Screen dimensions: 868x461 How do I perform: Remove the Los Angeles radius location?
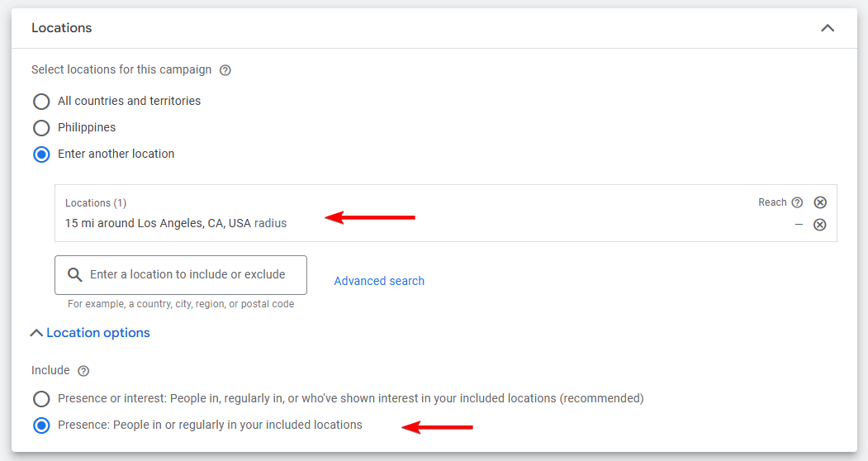819,225
